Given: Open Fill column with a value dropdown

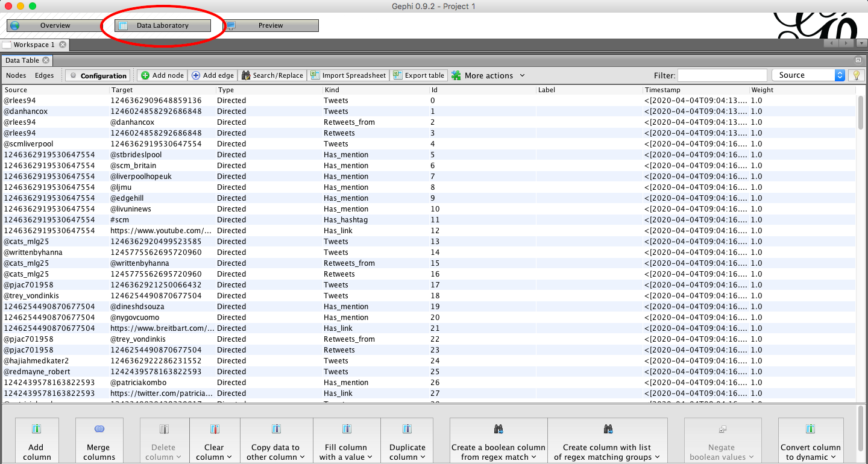Looking at the screenshot, I should click(347, 441).
